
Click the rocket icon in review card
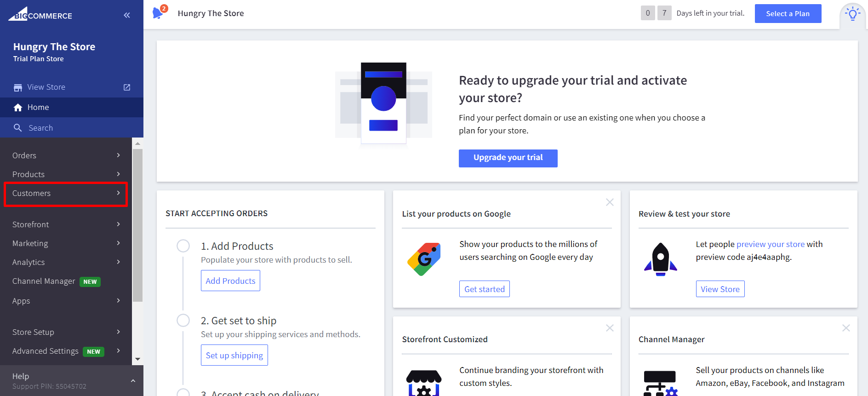[x=660, y=259]
